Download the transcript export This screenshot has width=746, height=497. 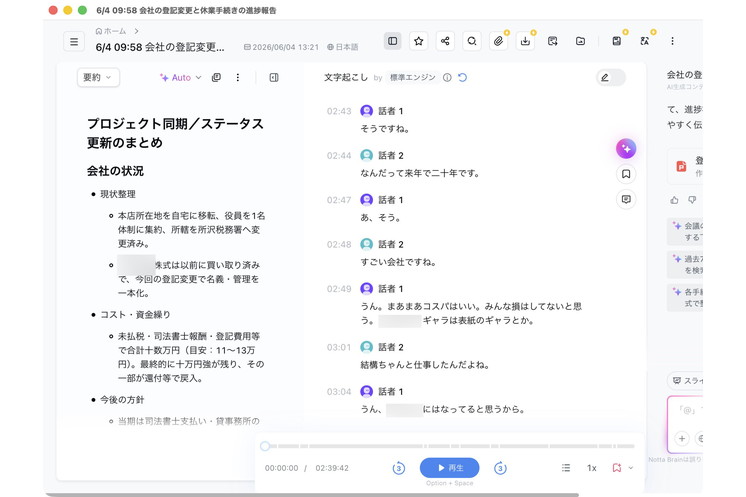(525, 41)
